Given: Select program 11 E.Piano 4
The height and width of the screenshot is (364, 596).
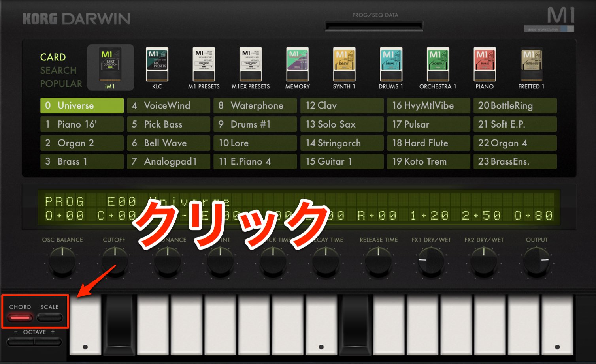Looking at the screenshot, I should (255, 161).
